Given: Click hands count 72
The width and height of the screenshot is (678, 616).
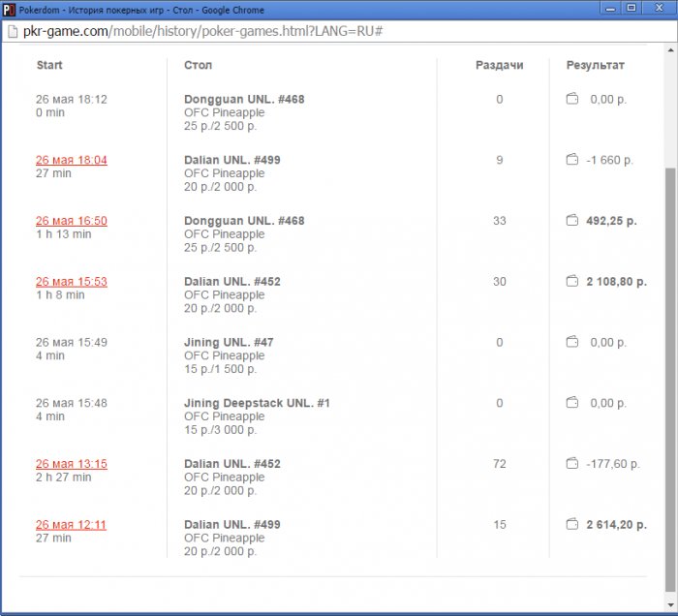Looking at the screenshot, I should point(500,464).
